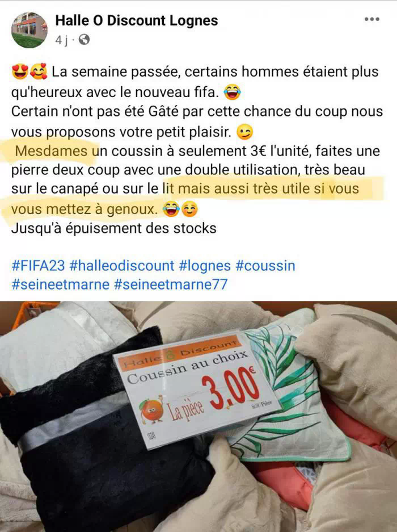Click the laughing emoji after nouveau fifa

click(232, 93)
